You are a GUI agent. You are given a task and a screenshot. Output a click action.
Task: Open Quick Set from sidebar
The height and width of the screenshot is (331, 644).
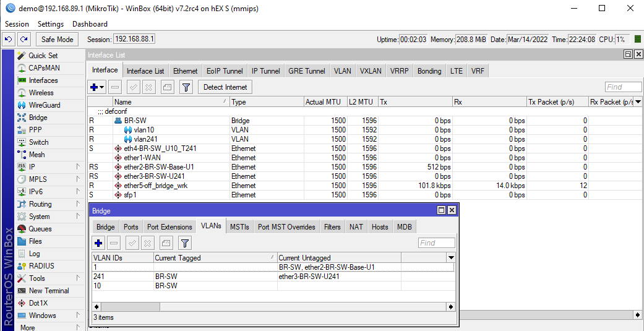pos(43,56)
